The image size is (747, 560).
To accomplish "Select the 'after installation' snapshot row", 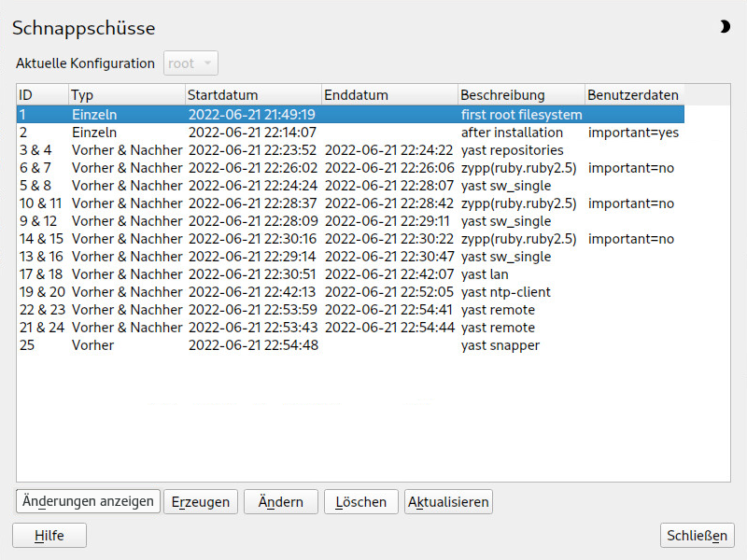I will pos(350,133).
